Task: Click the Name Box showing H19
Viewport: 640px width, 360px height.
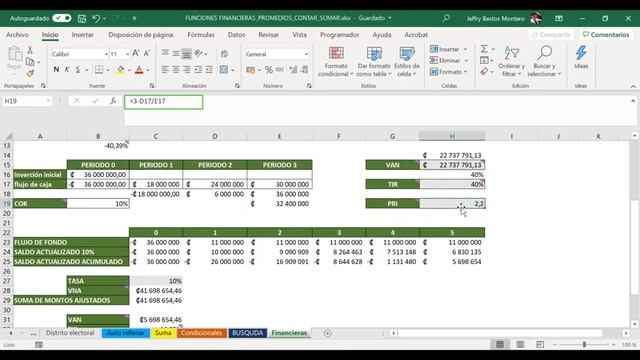Action: tap(27, 101)
